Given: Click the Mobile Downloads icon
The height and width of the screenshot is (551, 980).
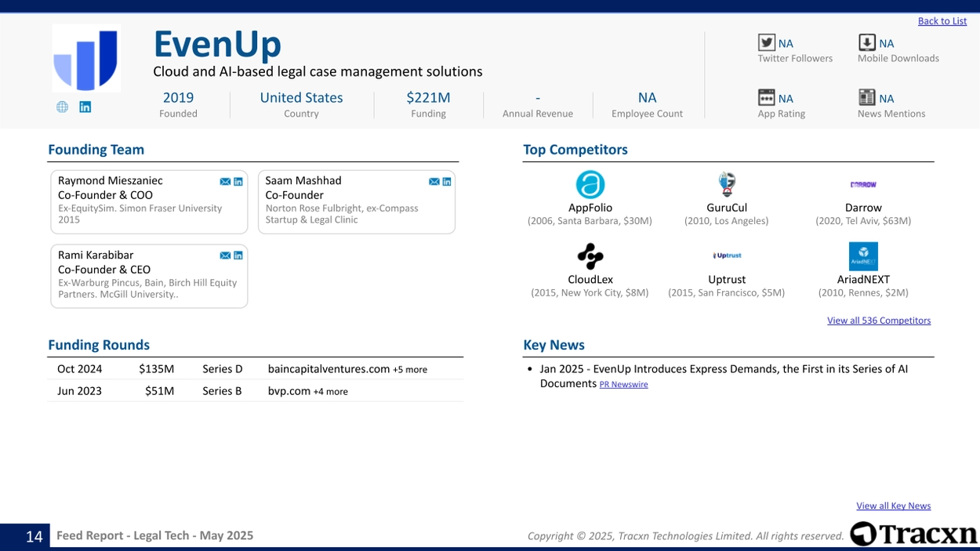Looking at the screenshot, I should tap(866, 42).
